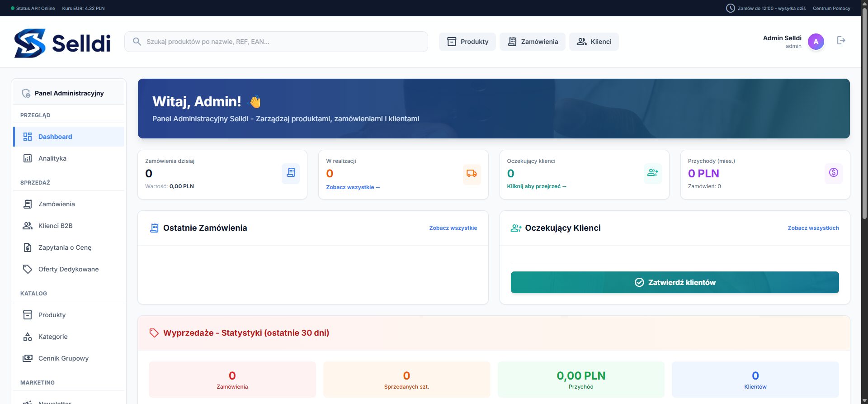Image resolution: width=868 pixels, height=404 pixels.
Task: Open Analityka in the sidebar
Action: coord(69,158)
